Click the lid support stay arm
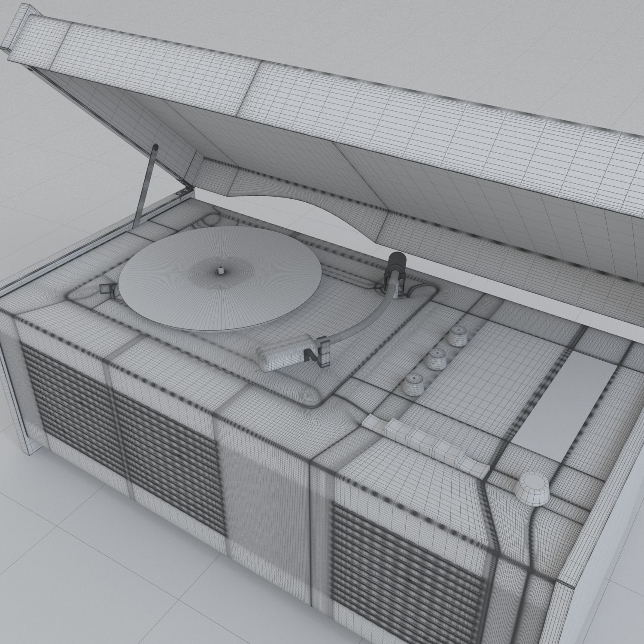This screenshot has width=644, height=644. tap(146, 186)
